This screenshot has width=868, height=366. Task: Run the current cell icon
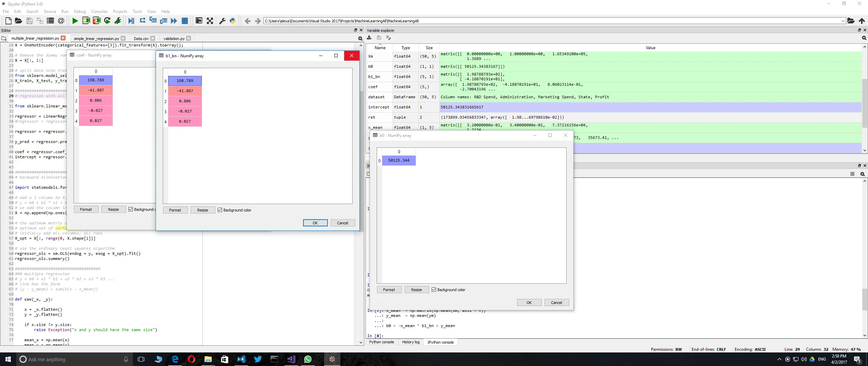86,21
